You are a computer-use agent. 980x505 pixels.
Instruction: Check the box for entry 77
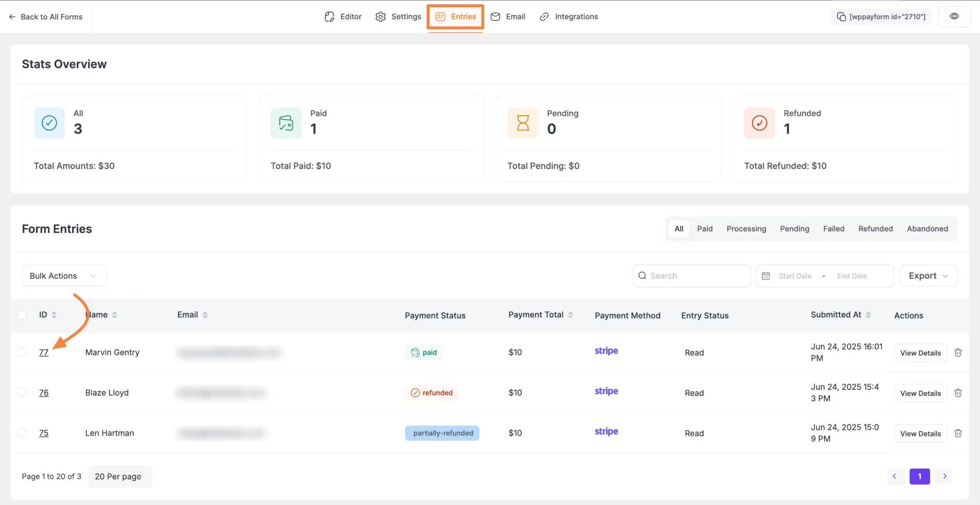[22, 352]
